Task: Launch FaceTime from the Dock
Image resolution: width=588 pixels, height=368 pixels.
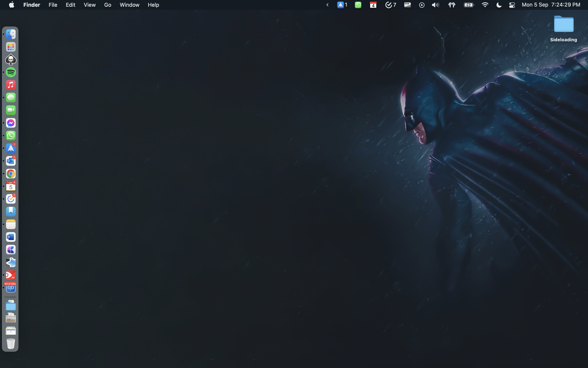Action: [x=11, y=110]
